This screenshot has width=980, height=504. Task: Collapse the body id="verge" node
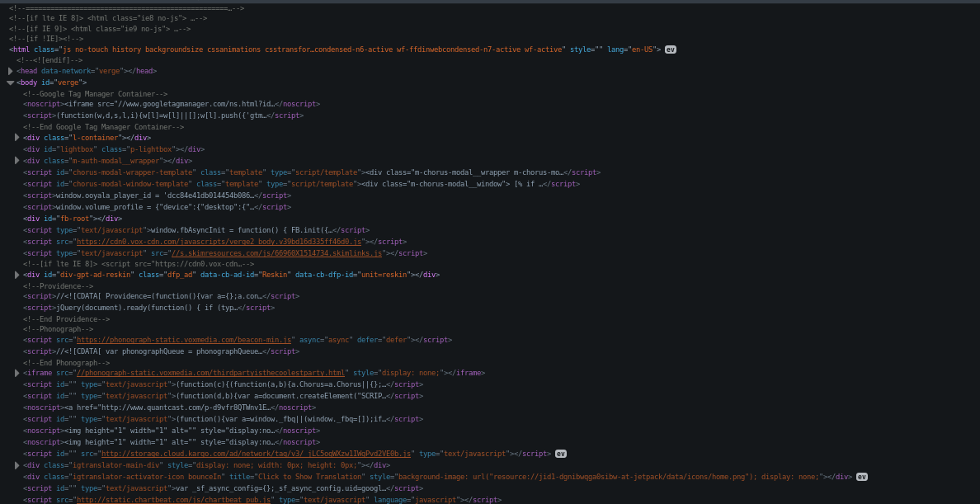11,82
